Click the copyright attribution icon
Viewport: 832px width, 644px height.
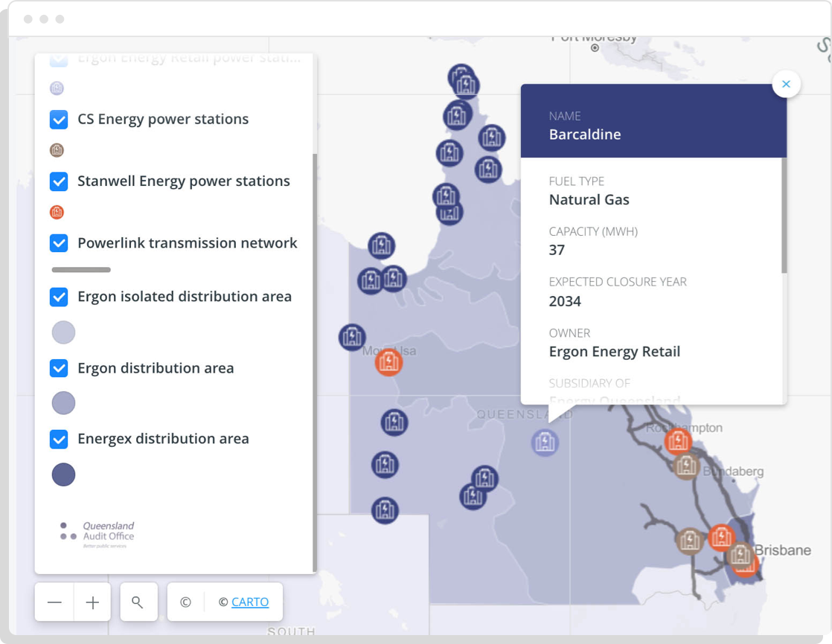click(185, 602)
